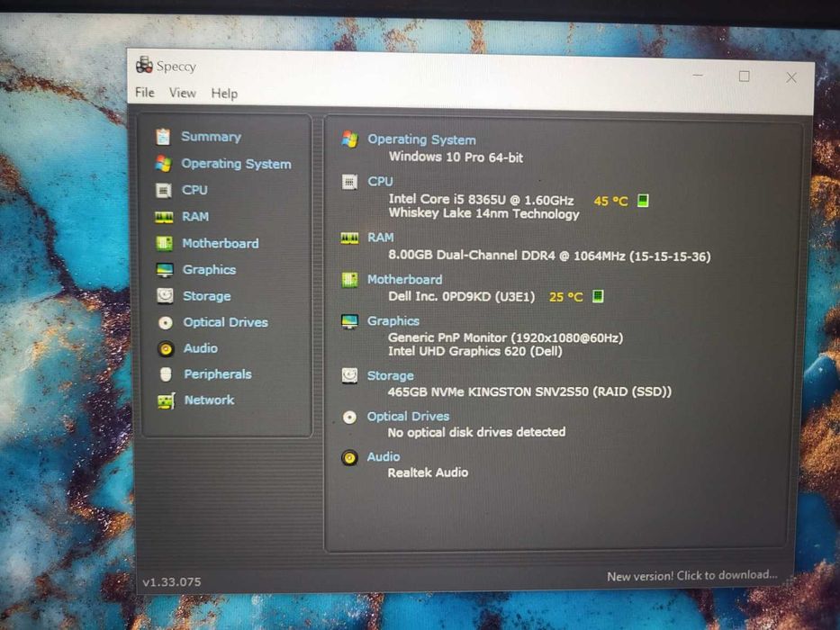Click the RAM icon in summary pane

click(349, 238)
